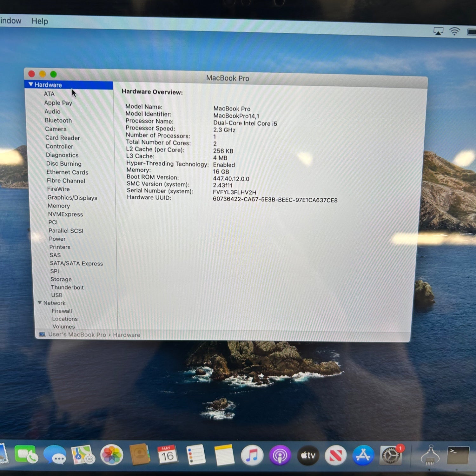Show Ethernet Cards details
The image size is (476, 476).
click(x=67, y=172)
